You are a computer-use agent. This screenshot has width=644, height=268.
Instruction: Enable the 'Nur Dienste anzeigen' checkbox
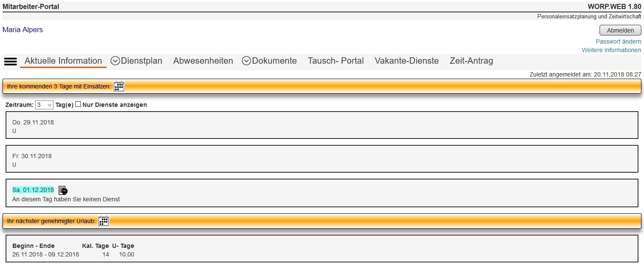78,105
